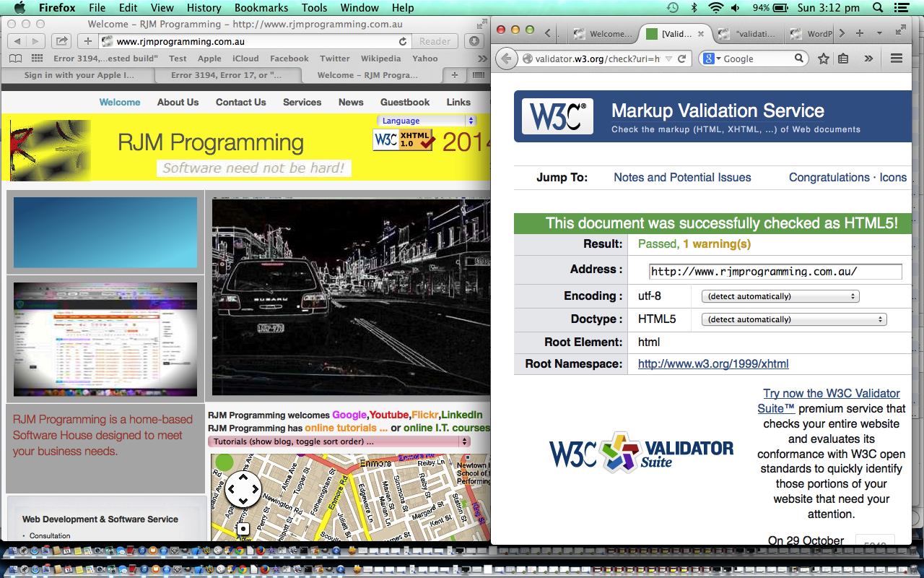The width and height of the screenshot is (924, 578).
Task: Open the Tools menu in menu bar
Action: click(x=314, y=8)
